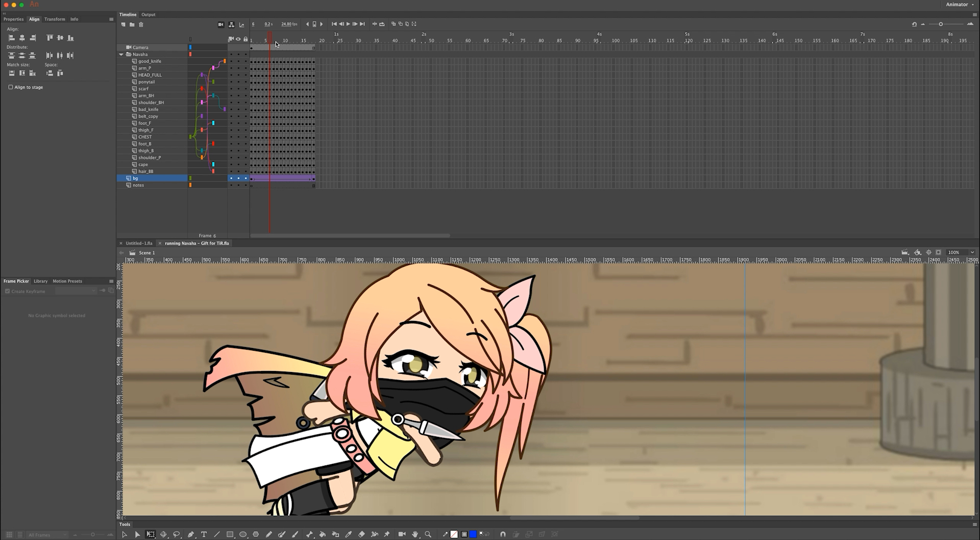The height and width of the screenshot is (540, 980).
Task: Select the Oval tool
Action: [243, 534]
